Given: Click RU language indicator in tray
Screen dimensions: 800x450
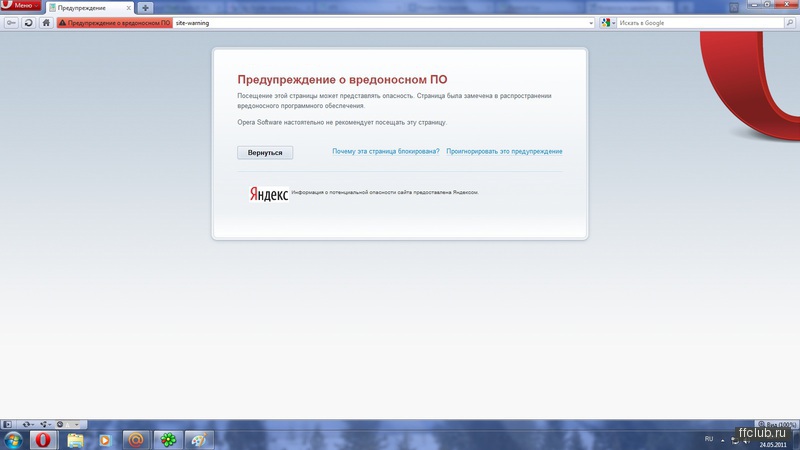Looking at the screenshot, I should (709, 439).
